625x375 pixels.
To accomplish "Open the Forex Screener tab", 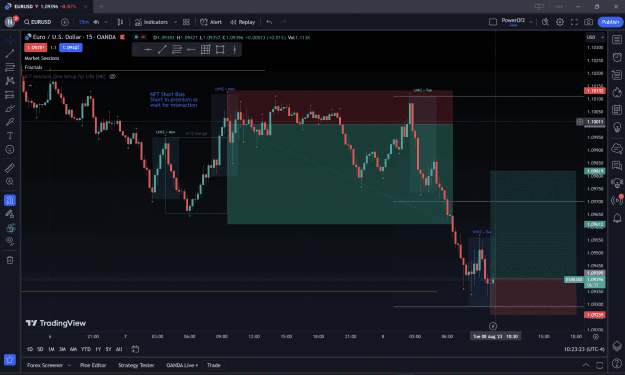I will (45, 365).
